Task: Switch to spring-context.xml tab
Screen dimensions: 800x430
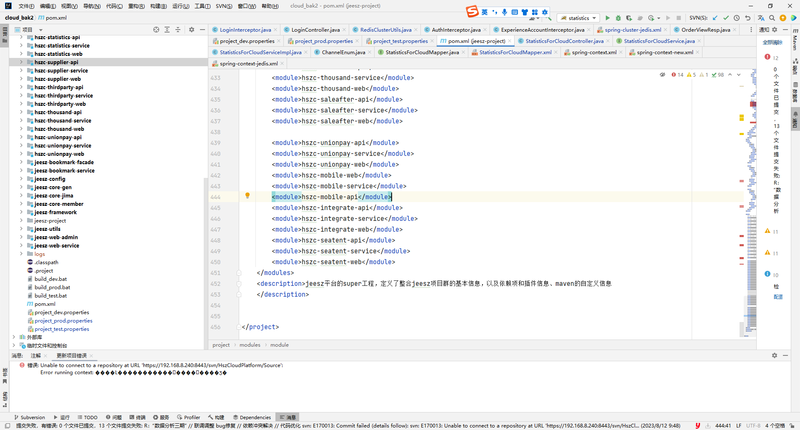Action: tap(594, 52)
